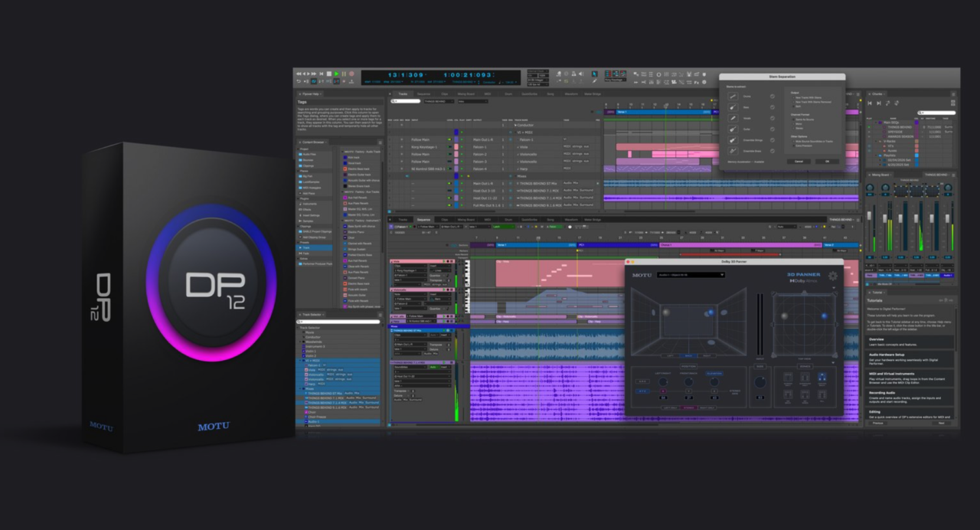980x530 pixels.
Task: Open the Audio Hardware Setup tutorial
Action: tap(910, 359)
